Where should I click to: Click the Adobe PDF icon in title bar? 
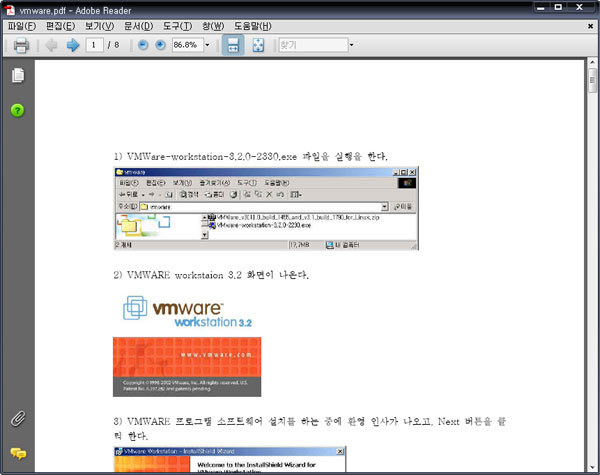coord(9,10)
